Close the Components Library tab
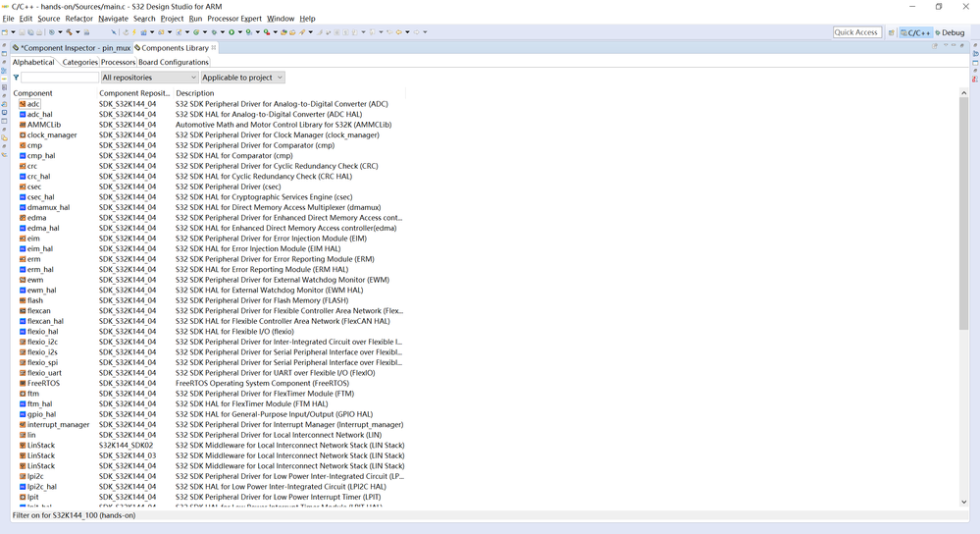 [x=214, y=47]
